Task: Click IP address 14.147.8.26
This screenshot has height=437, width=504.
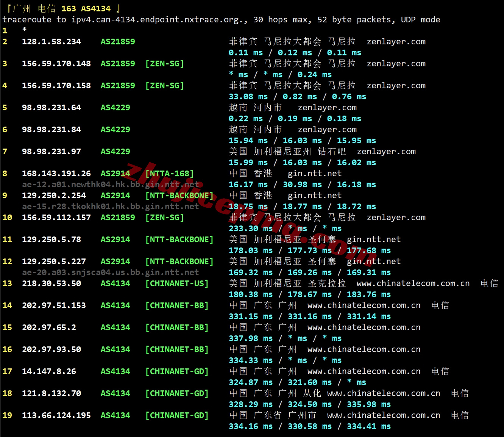Action: pos(49,371)
